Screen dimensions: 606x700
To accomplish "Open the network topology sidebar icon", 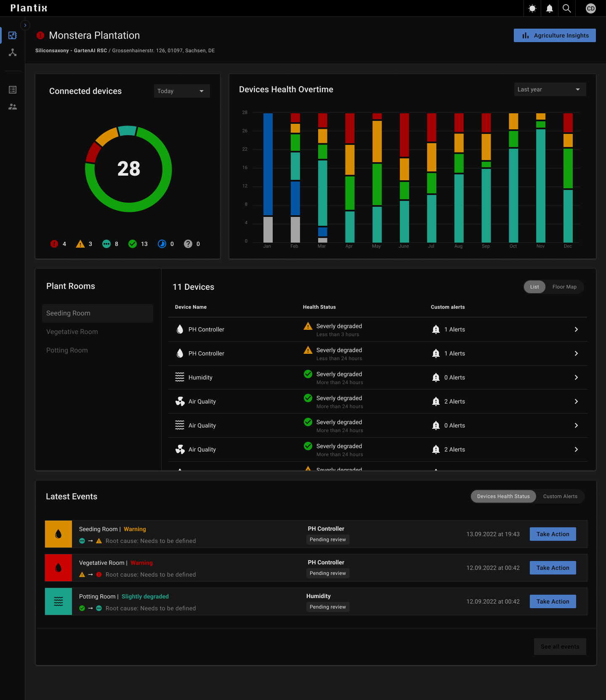I will click(13, 52).
